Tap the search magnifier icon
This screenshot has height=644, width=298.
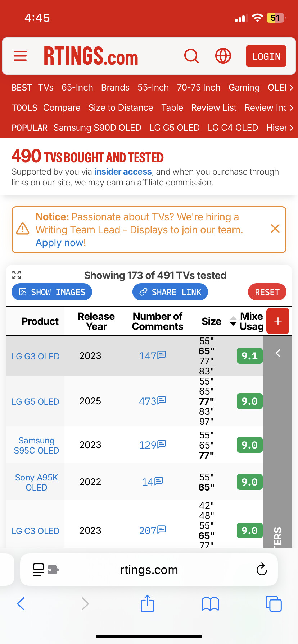[x=191, y=56]
